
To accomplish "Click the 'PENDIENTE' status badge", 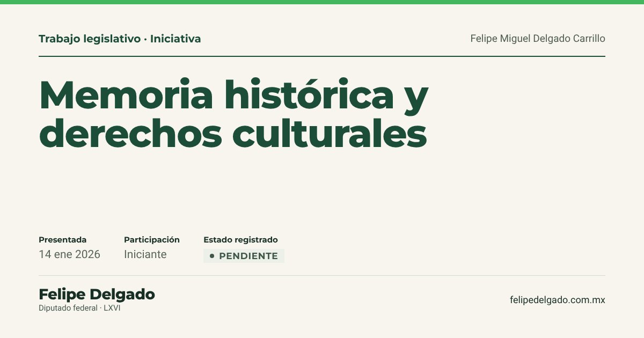I will point(244,256).
